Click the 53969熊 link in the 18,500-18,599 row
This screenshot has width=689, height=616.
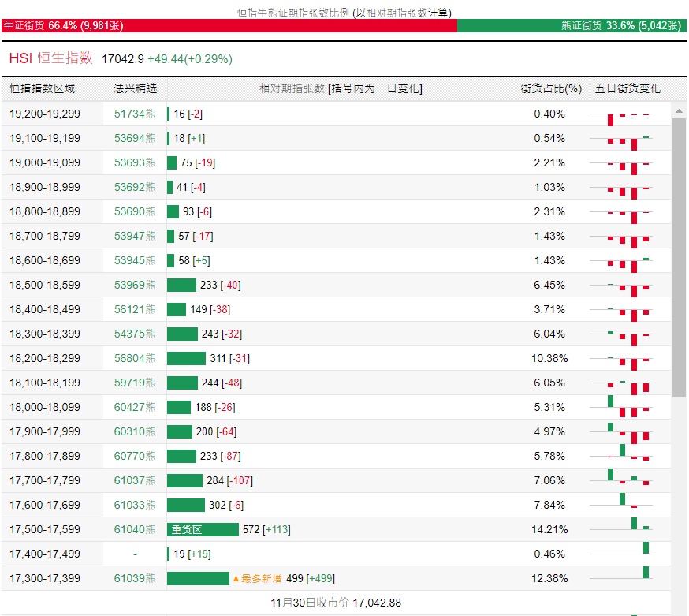pyautogui.click(x=135, y=285)
